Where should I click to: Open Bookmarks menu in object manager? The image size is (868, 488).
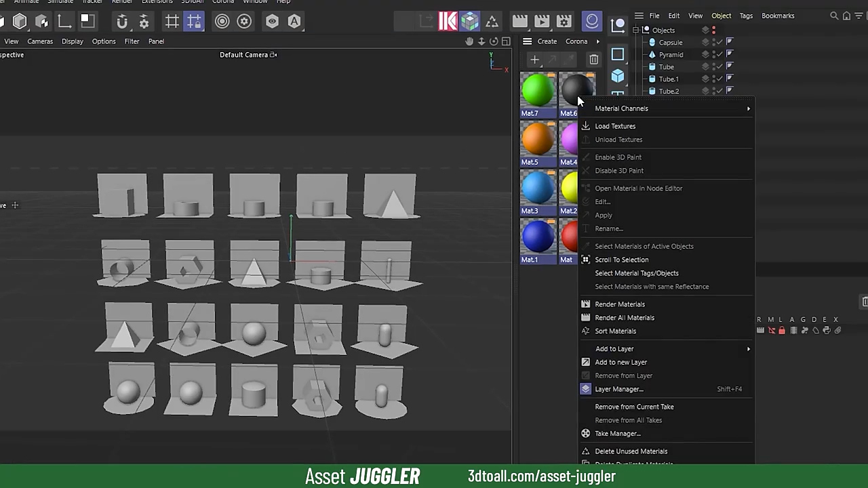pos(778,16)
